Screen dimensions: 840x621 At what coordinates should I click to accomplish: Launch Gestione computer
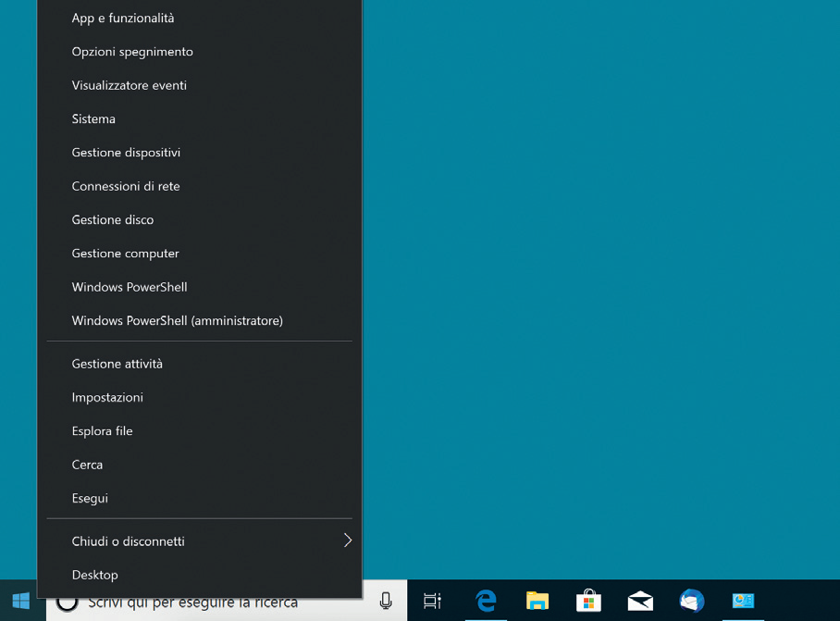pyautogui.click(x=199, y=254)
